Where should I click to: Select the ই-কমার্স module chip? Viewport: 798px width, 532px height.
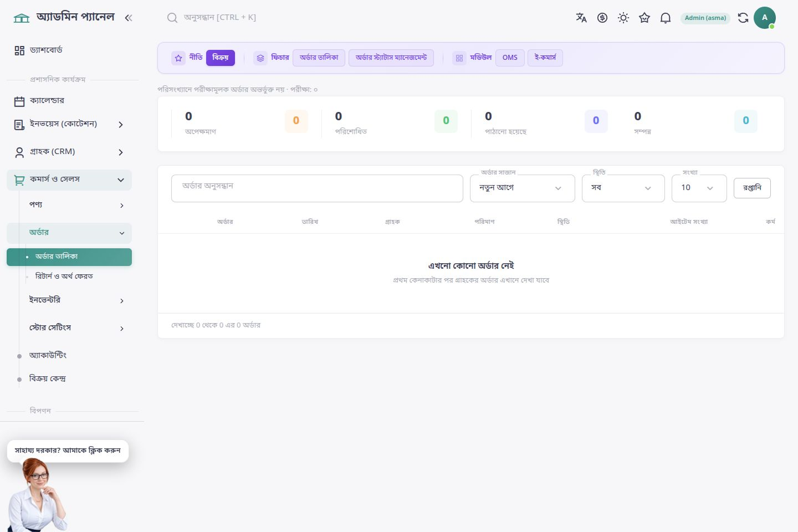tap(545, 58)
